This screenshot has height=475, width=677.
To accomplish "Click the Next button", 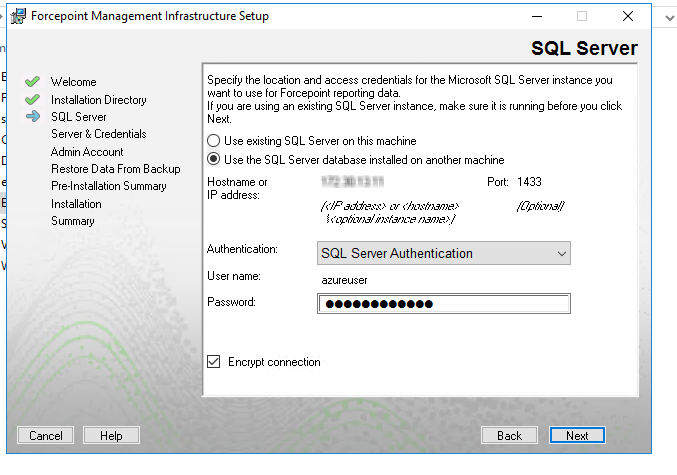I will tap(577, 435).
